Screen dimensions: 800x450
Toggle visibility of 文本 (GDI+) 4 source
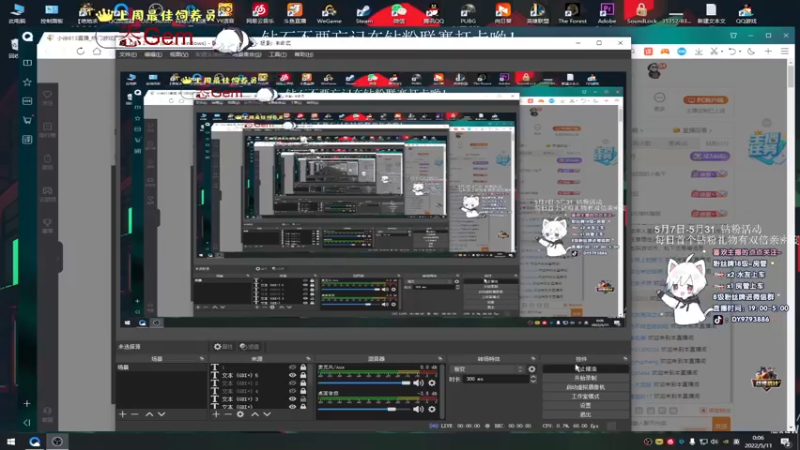tap(292, 391)
